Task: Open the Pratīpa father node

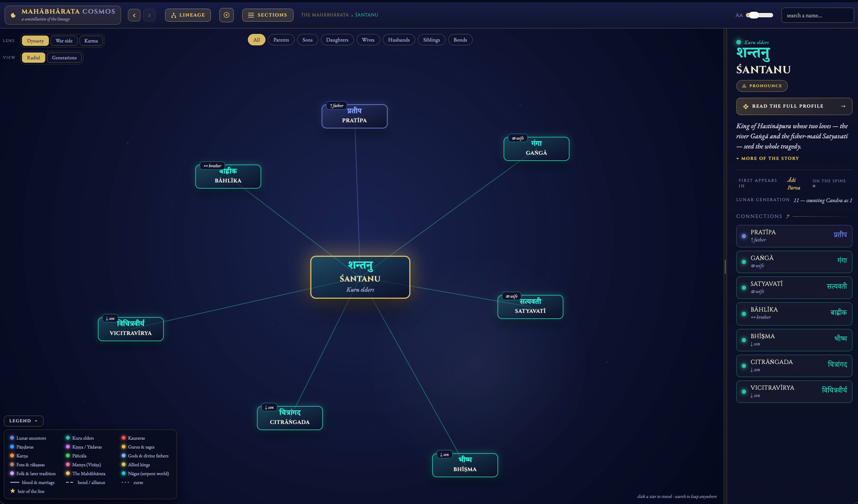Action: click(x=354, y=116)
